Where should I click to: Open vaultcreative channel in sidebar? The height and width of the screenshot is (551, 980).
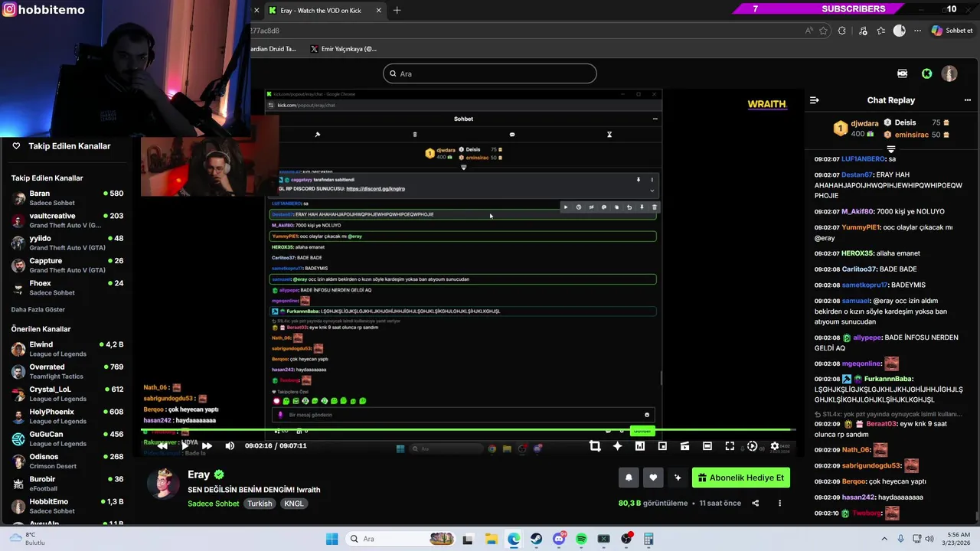tap(67, 220)
